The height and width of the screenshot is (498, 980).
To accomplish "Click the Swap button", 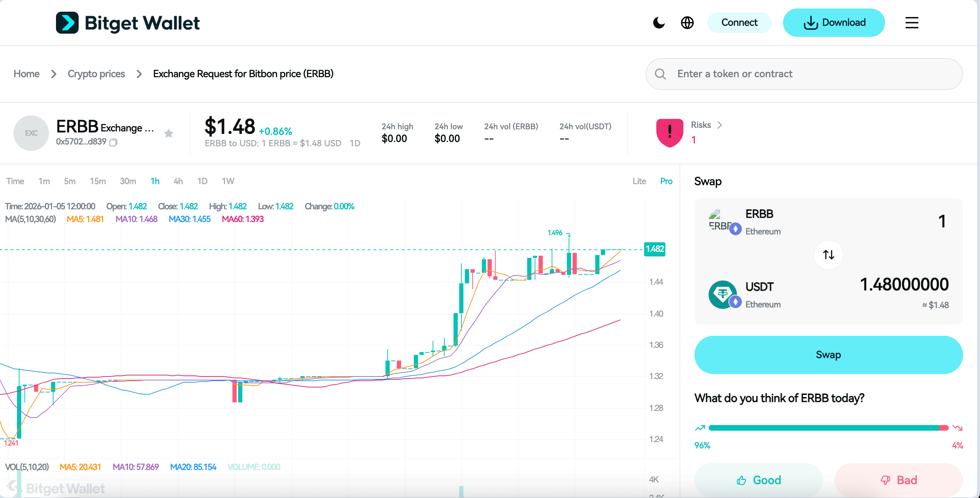I will pyautogui.click(x=828, y=355).
